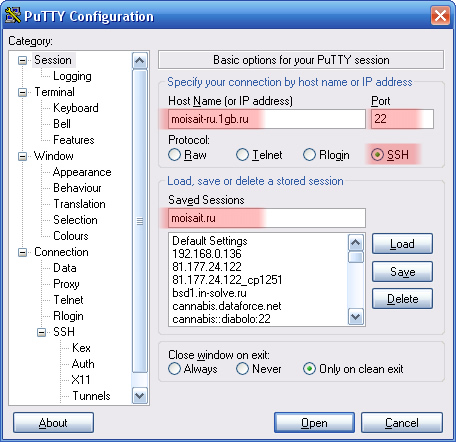Viewport: 456px width, 442px height.
Task: Choose Never for close window on exit
Action: [x=242, y=369]
